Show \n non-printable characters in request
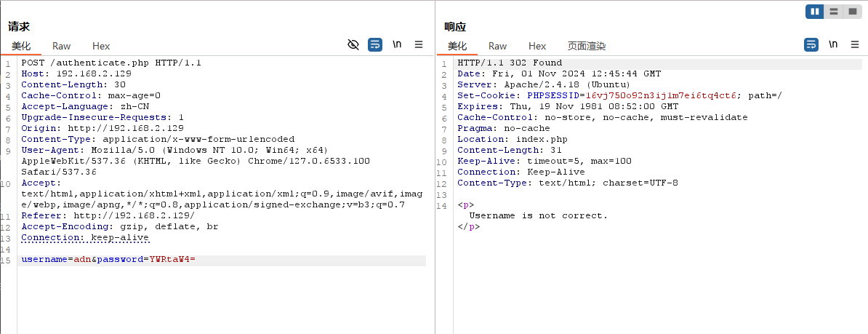Viewport: 868px width, 334px height. [x=397, y=45]
